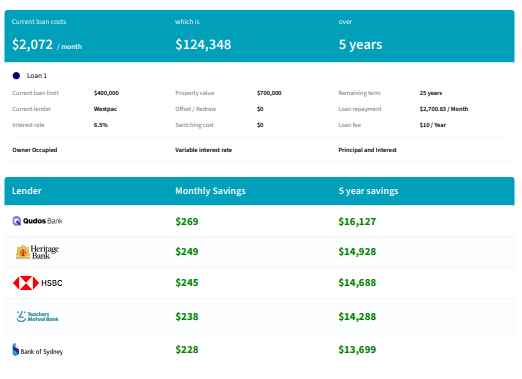Image resolution: width=522 pixels, height=379 pixels.
Task: Click the Bank of Sydney logo
Action: click(37, 350)
